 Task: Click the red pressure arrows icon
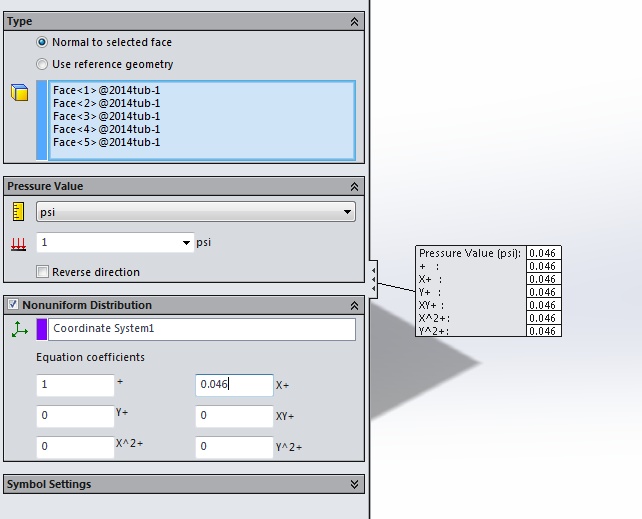click(18, 244)
